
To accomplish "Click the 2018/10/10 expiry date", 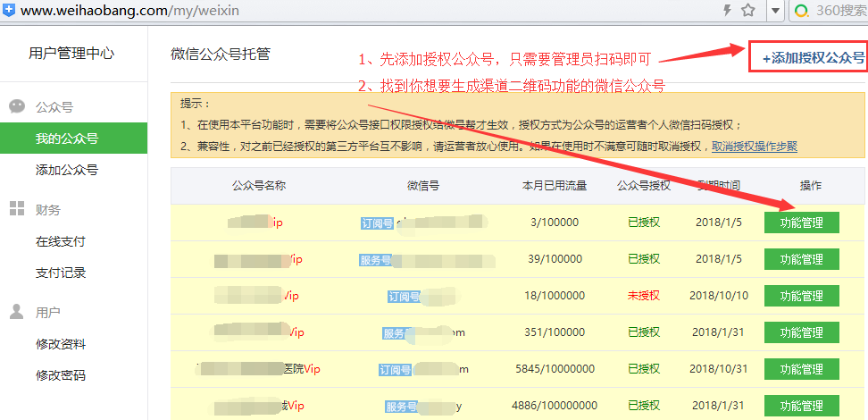I will (x=718, y=296).
